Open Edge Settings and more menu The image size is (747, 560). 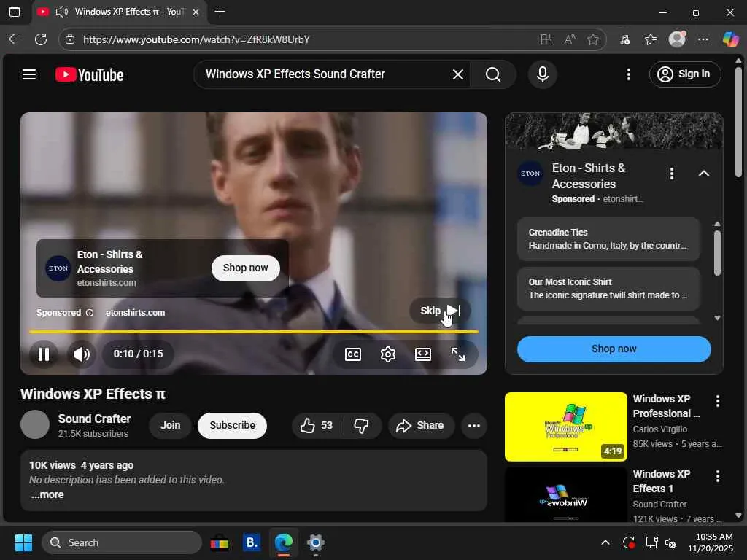coord(703,39)
